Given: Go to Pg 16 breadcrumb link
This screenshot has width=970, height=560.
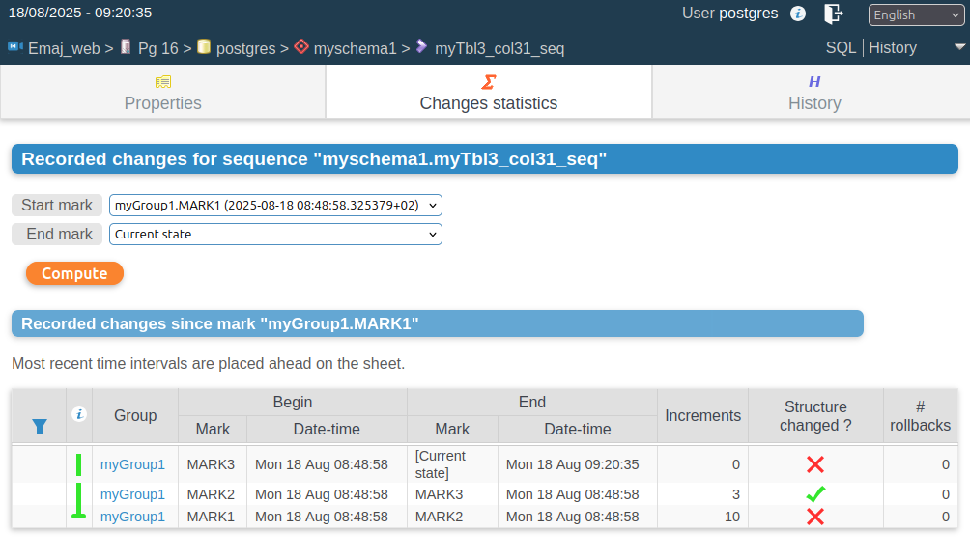Looking at the screenshot, I should pos(157,49).
